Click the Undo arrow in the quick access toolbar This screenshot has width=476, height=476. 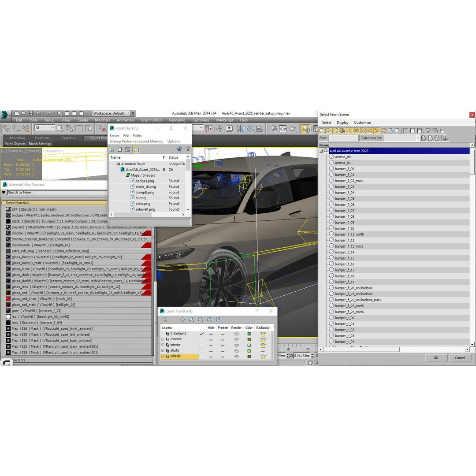coord(38,113)
